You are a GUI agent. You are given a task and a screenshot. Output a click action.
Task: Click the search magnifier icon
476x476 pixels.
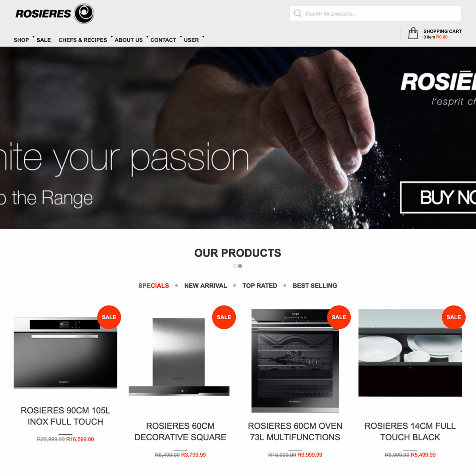(297, 13)
